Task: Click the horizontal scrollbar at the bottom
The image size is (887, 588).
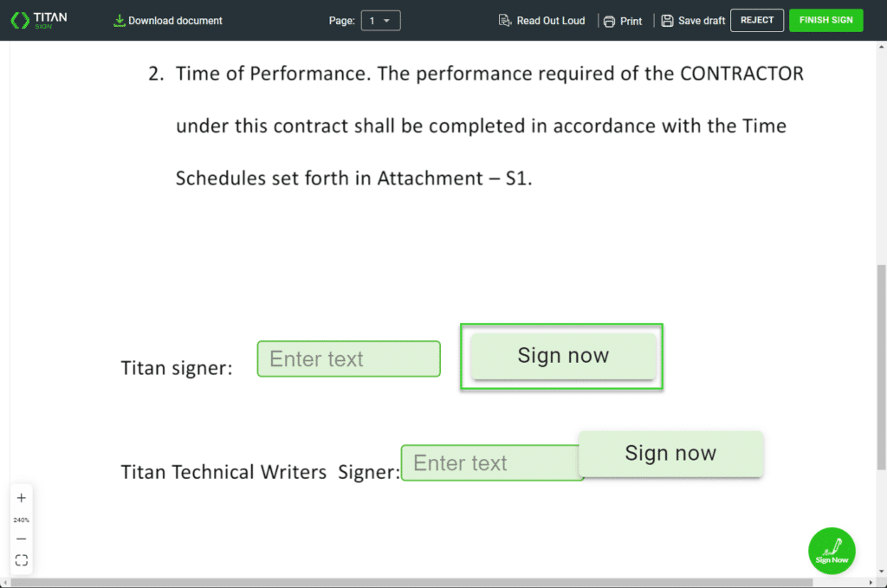Action: (433, 583)
